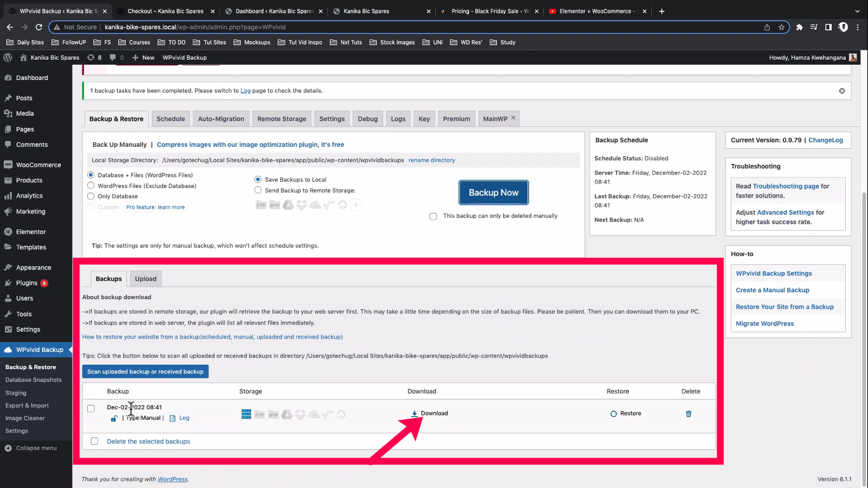
Task: Open Posts in the sidebar
Action: click(x=24, y=98)
